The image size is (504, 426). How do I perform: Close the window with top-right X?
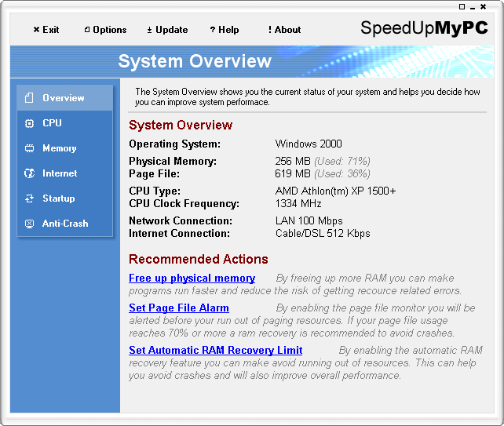tap(483, 6)
